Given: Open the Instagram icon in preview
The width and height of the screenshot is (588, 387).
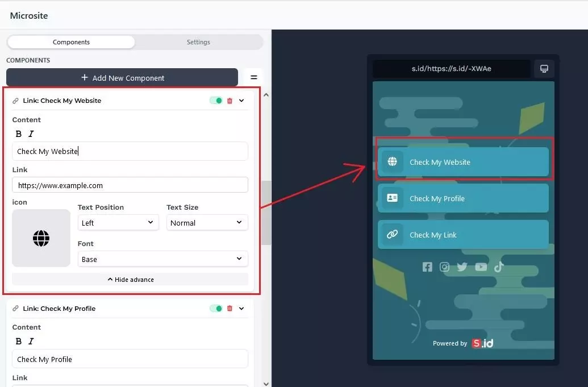Looking at the screenshot, I should pos(445,267).
